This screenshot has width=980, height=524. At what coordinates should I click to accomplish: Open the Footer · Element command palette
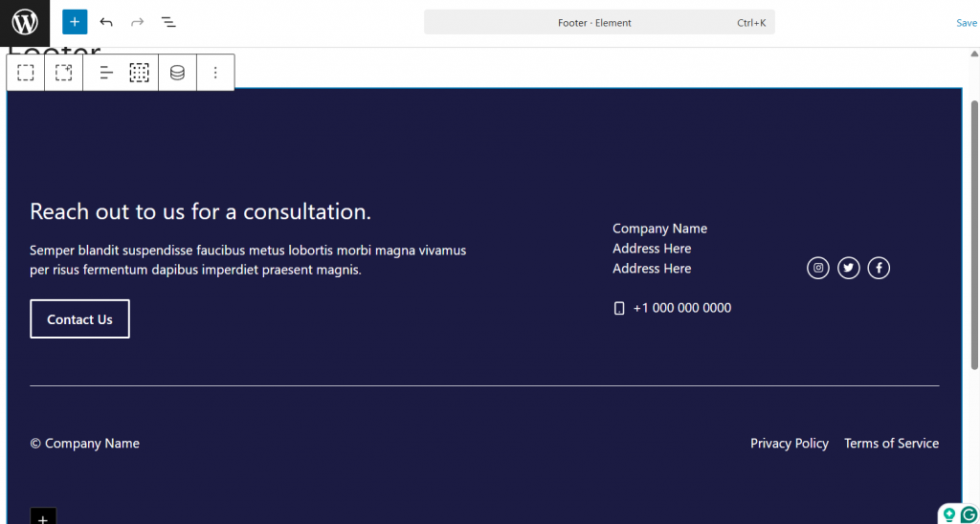(599, 23)
